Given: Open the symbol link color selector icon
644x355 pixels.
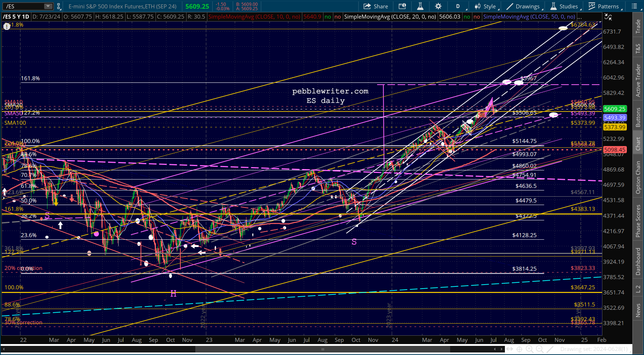Looking at the screenshot, I should 58,6.
